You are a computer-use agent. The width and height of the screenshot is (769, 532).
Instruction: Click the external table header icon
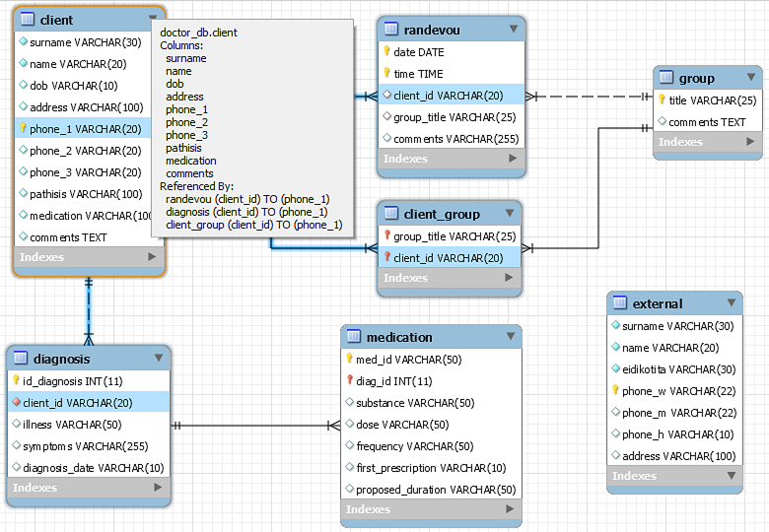(x=620, y=302)
